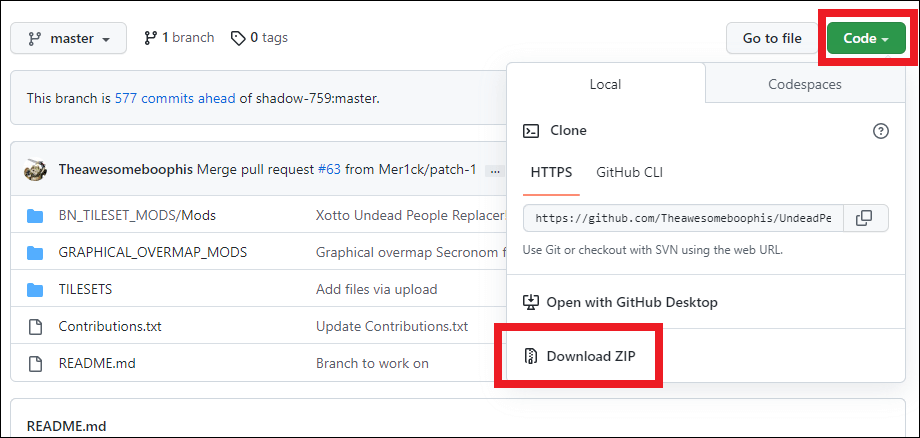The height and width of the screenshot is (438, 920).
Task: Click the README.md file icon
Action: coord(36,363)
